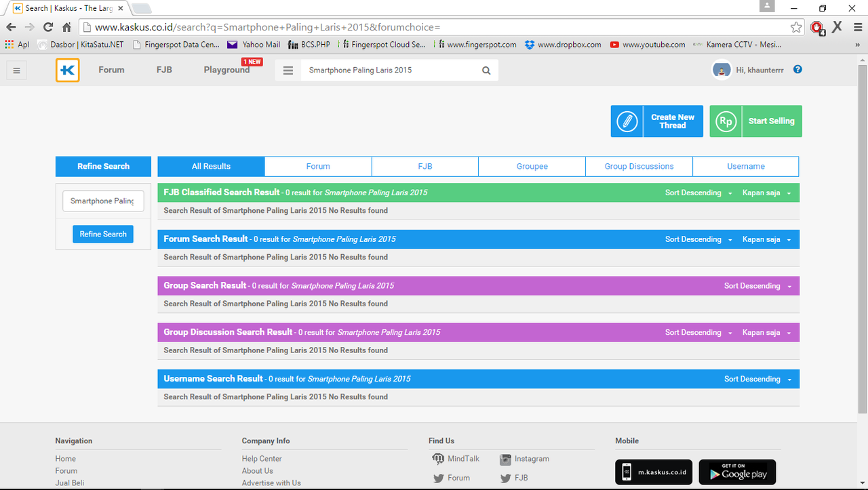Open the blue help question mark icon
Image resolution: width=868 pixels, height=490 pixels.
pyautogui.click(x=797, y=69)
